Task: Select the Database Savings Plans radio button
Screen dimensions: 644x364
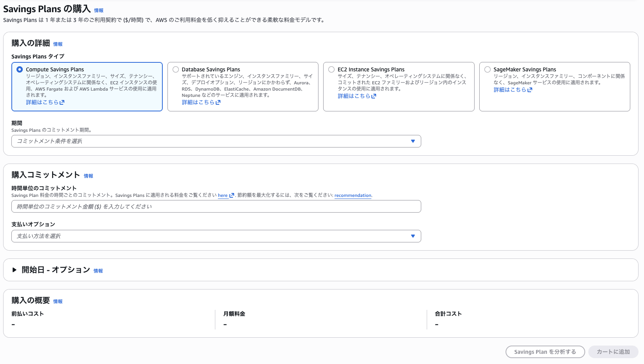Action: click(175, 69)
